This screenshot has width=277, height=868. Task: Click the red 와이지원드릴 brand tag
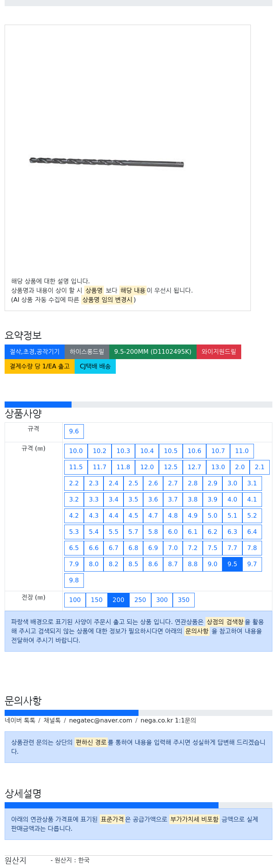click(x=219, y=352)
